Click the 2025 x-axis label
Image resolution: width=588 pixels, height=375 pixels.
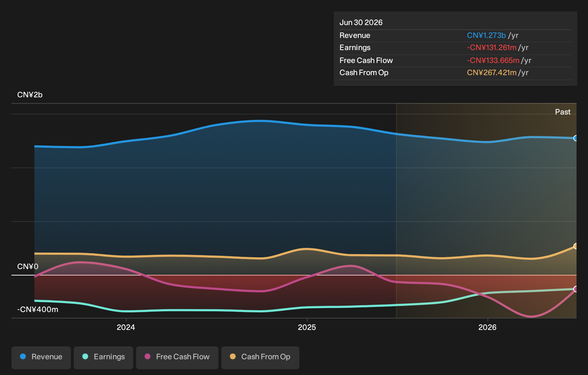click(x=307, y=327)
